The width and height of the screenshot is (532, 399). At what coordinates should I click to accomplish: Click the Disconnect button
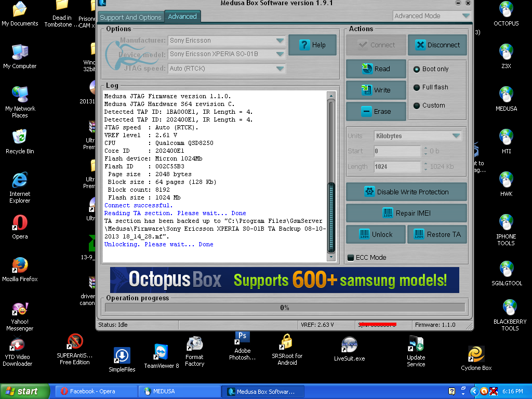point(437,45)
